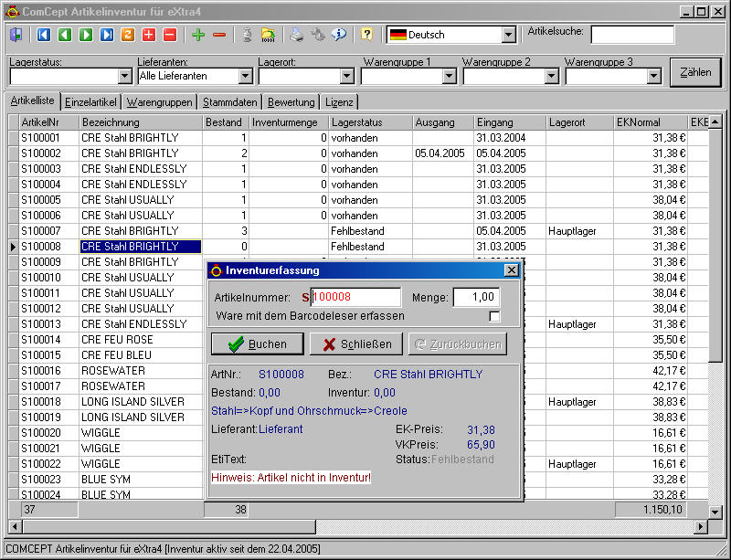Click the printer icon in toolbar
This screenshot has height=560, width=731.
296,35
